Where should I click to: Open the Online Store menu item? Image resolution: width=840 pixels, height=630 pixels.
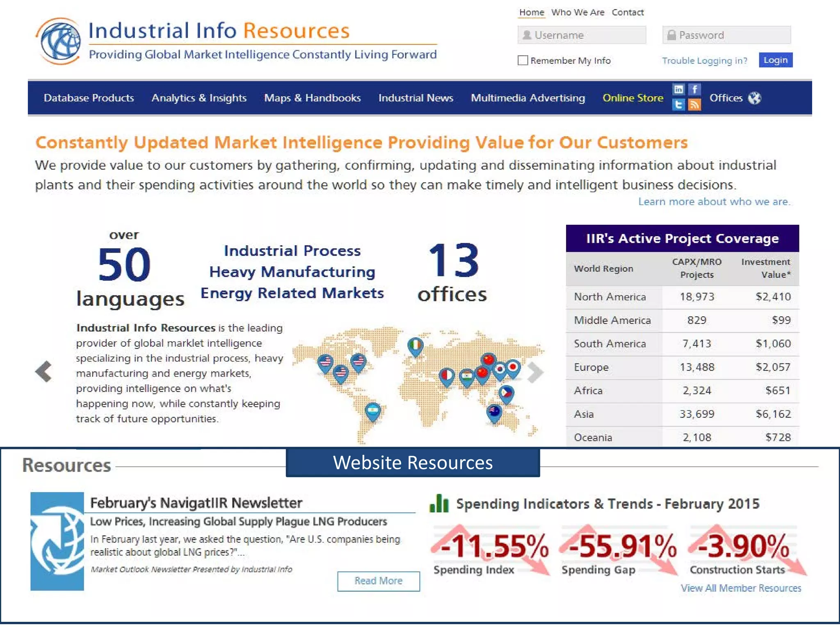pos(633,98)
